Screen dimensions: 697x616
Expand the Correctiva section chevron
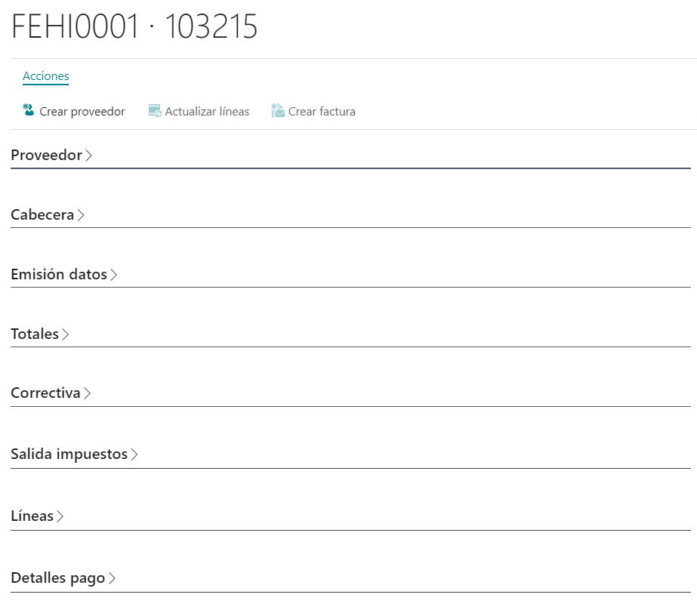tap(88, 393)
